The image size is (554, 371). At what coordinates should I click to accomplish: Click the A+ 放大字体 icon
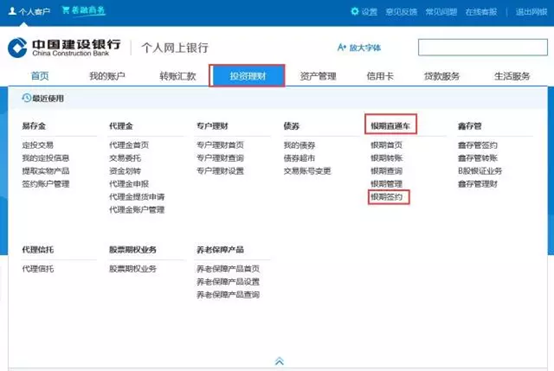click(341, 47)
